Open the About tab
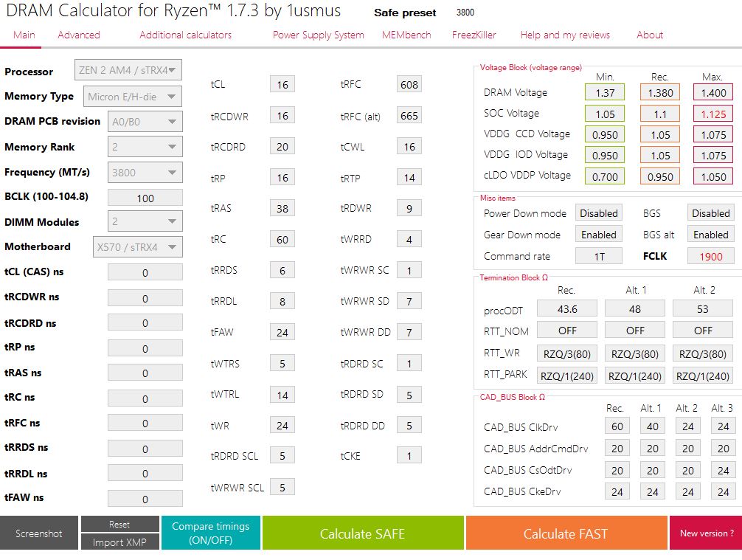Viewport: 742px width, 560px height. 650,35
